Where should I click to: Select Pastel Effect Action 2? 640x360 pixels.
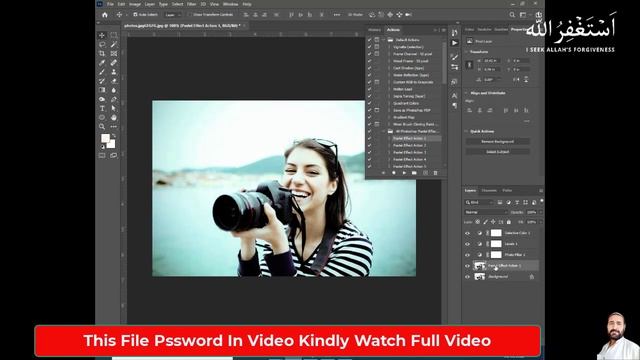point(409,145)
